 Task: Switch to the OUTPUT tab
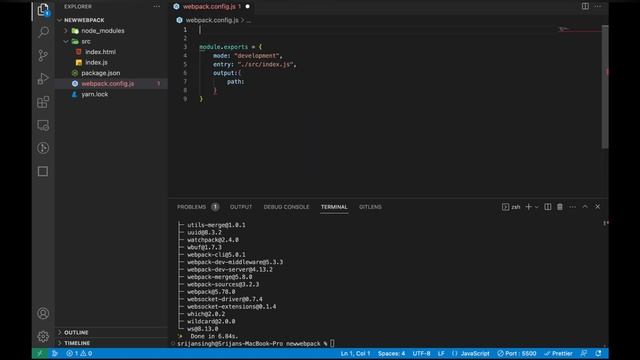coord(241,207)
